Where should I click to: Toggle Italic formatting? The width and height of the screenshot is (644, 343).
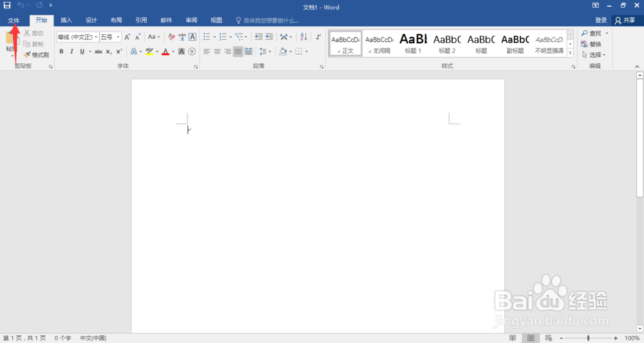[x=71, y=52]
